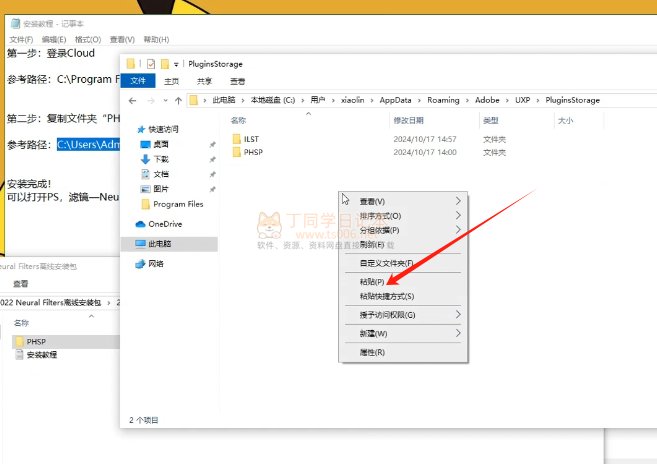Open Notepad's 格式(O) Format menu
The image size is (657, 464).
click(87, 39)
